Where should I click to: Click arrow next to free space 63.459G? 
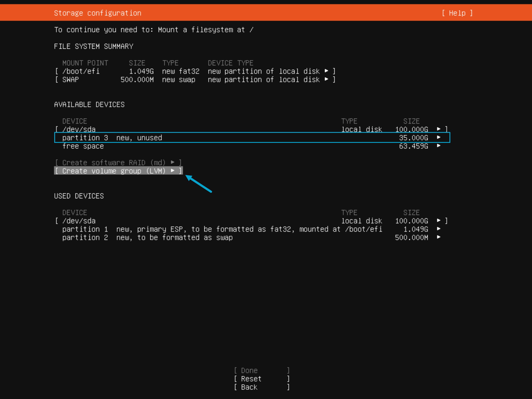438,146
